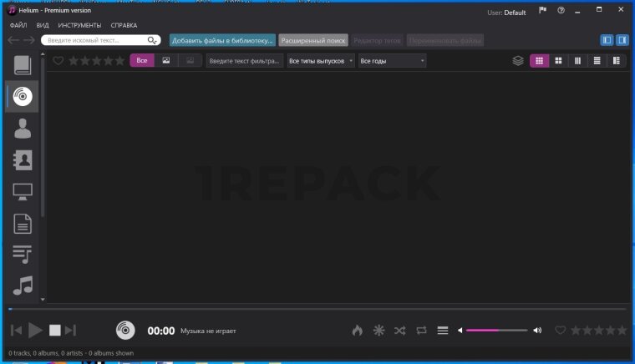Click the 'Введите текст фильтра' filter field
The width and height of the screenshot is (635, 364).
[x=244, y=61]
